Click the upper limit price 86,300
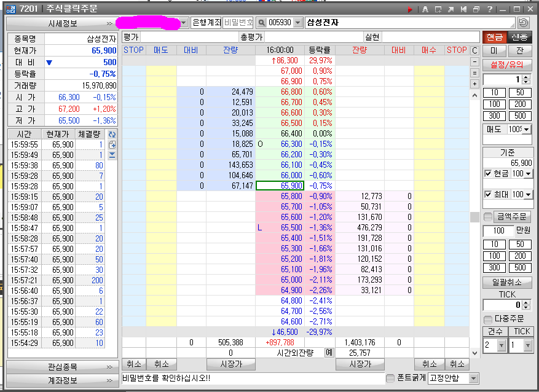Viewport: 539px width, 392px height. click(280, 61)
